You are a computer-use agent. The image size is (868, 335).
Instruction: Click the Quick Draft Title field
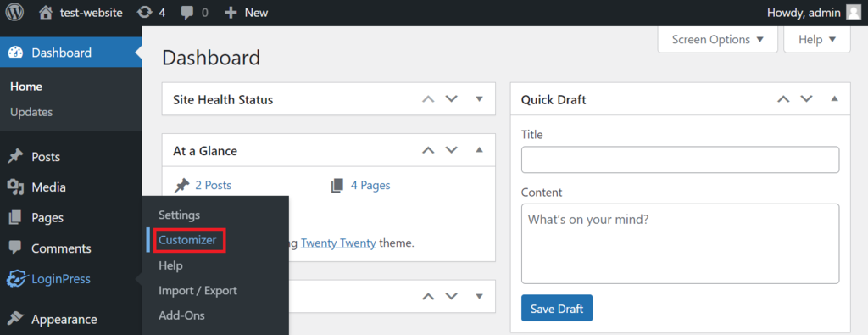pyautogui.click(x=681, y=160)
